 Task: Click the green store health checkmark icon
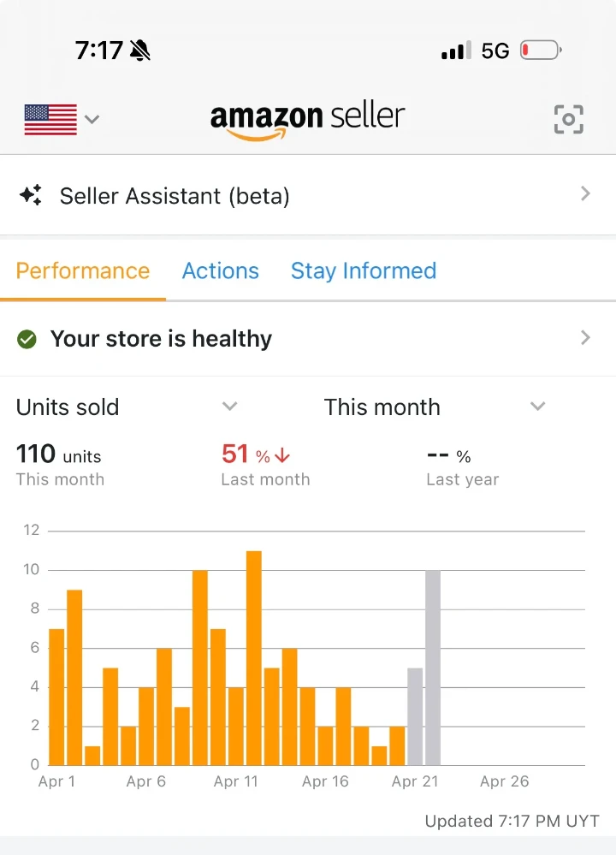[x=27, y=339]
